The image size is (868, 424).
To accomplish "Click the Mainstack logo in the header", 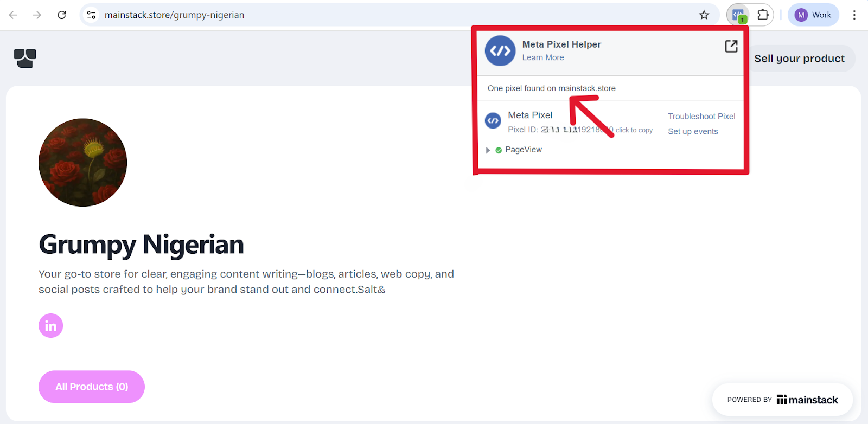I will click(25, 58).
